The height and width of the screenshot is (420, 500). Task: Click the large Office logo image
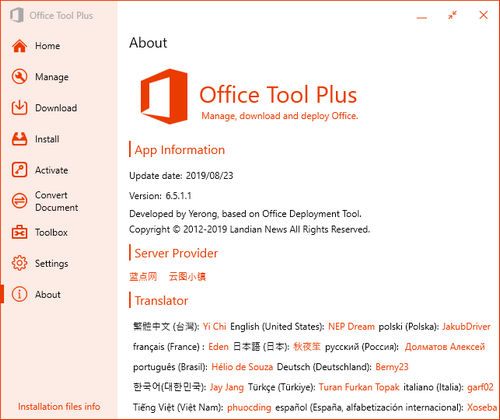click(164, 96)
